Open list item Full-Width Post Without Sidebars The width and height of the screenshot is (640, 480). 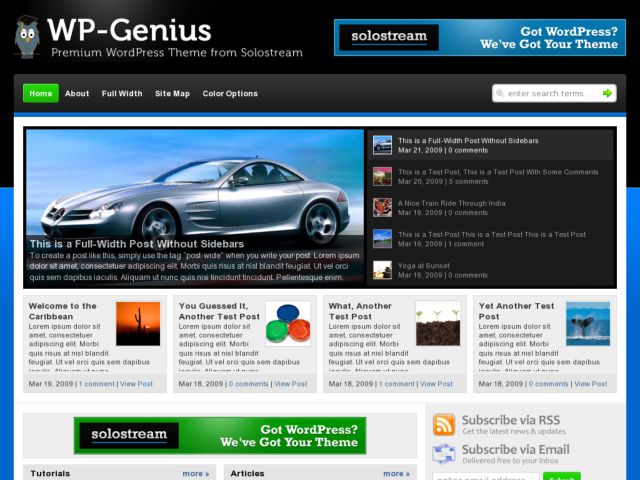pos(468,141)
